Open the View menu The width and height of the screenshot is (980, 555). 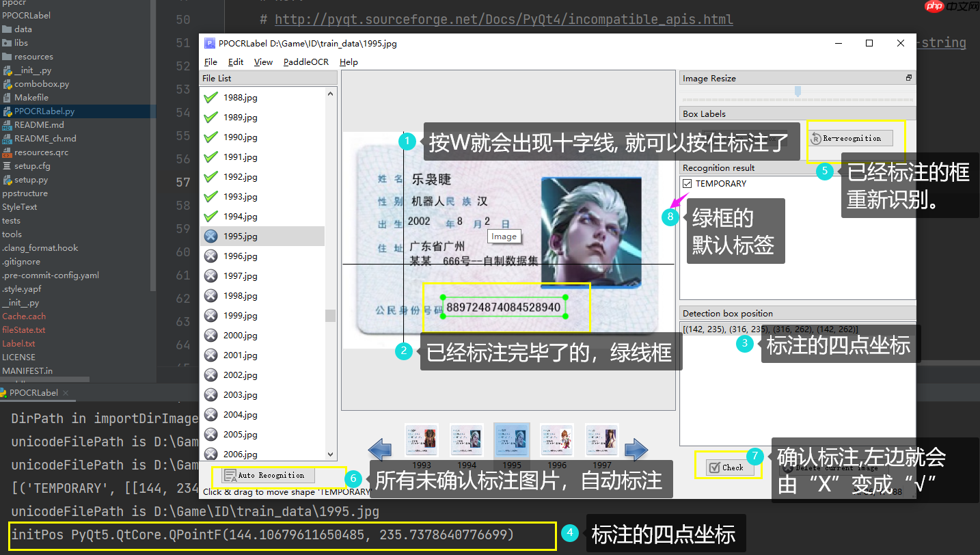coord(263,62)
